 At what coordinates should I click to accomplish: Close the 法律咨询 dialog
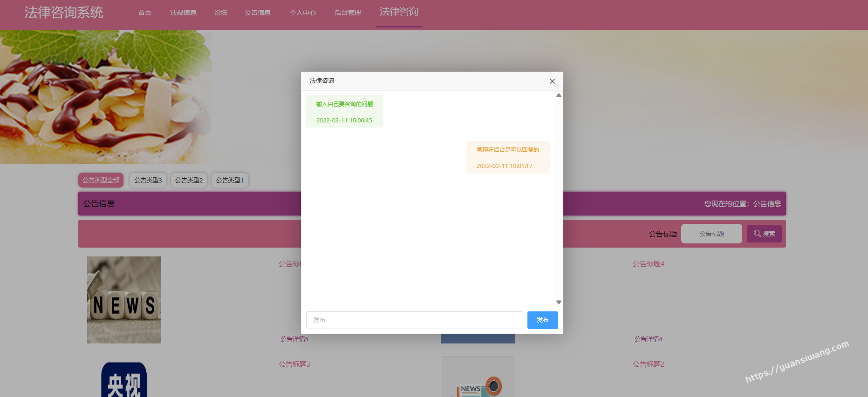pos(552,81)
